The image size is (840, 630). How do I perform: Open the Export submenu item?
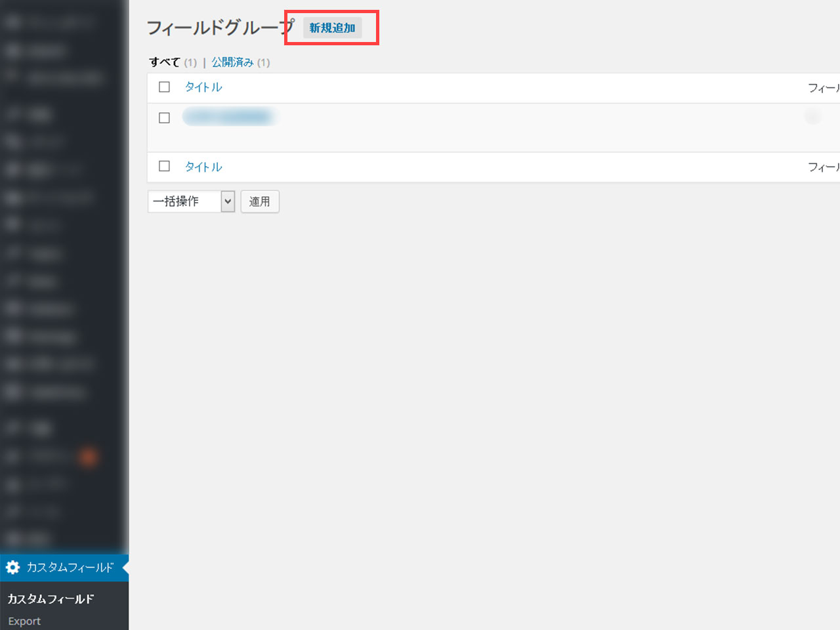(24, 621)
